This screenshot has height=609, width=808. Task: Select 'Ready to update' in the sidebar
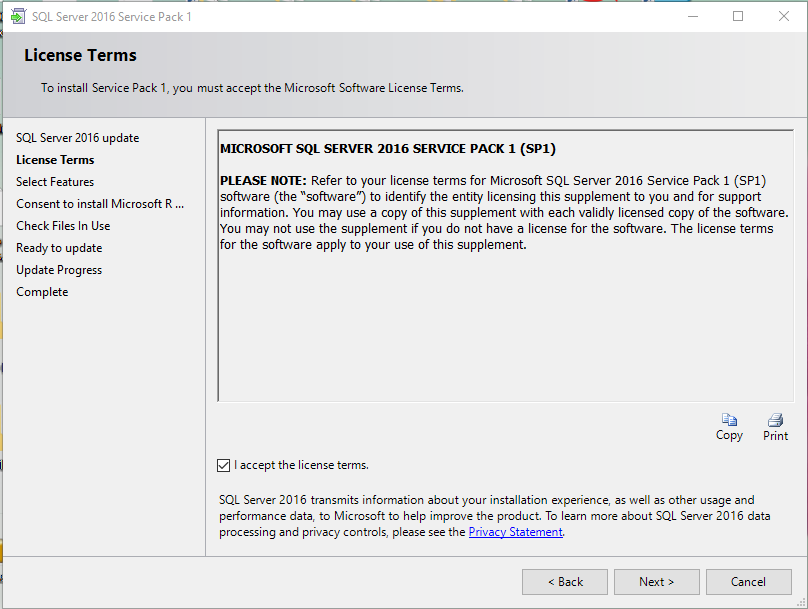pos(58,247)
